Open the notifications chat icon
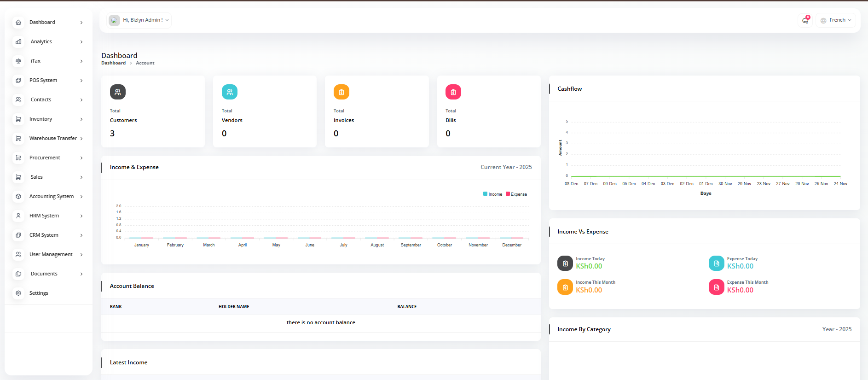Screen dimensions: 868x380 click(805, 20)
